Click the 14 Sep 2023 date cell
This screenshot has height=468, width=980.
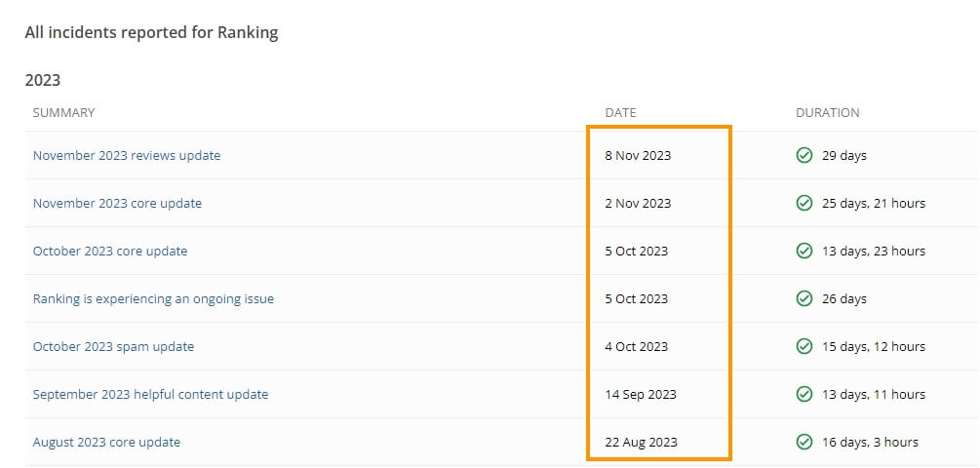click(640, 394)
